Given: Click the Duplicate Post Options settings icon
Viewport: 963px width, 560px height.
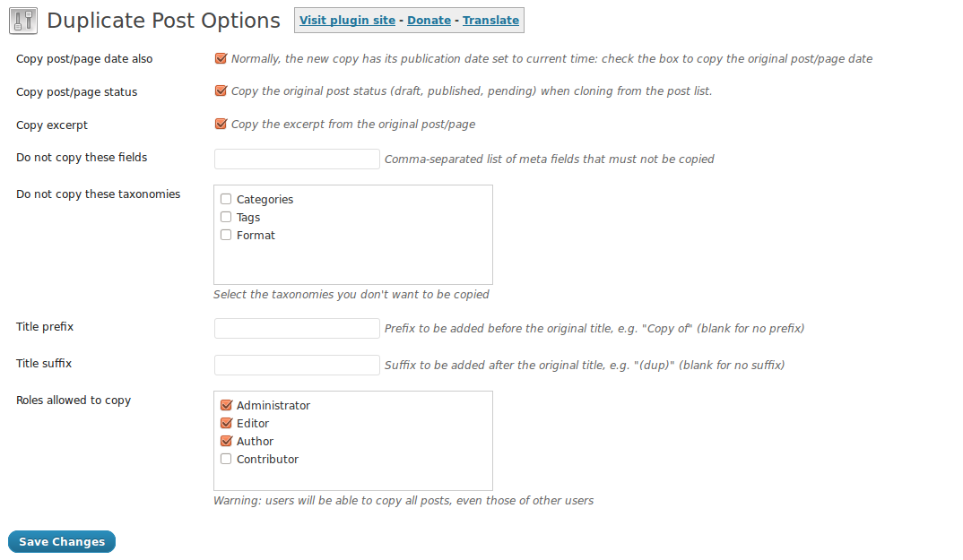Looking at the screenshot, I should 23,21.
